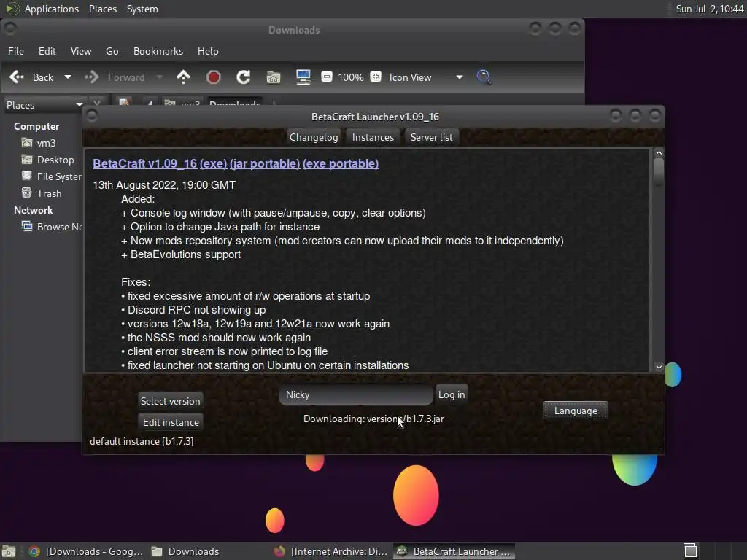Open the Edit menu
747x560 pixels.
pyautogui.click(x=47, y=51)
